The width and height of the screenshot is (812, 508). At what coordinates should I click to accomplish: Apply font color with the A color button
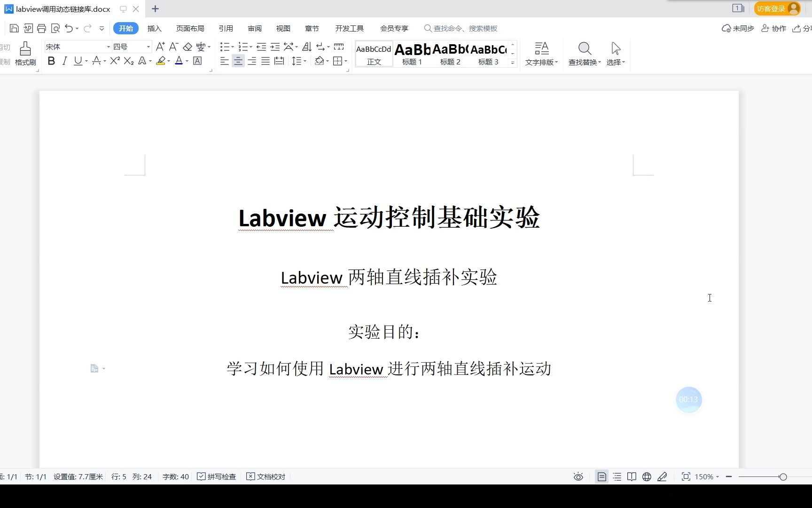click(179, 61)
